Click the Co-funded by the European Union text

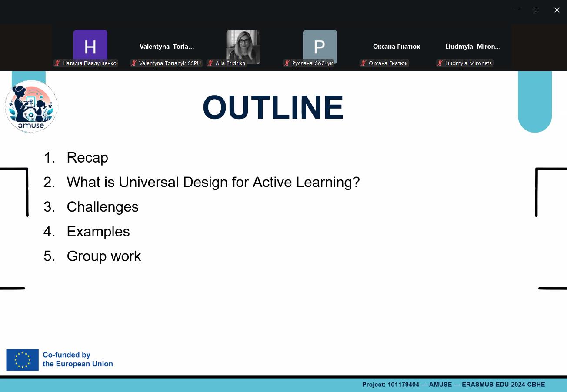click(x=77, y=359)
